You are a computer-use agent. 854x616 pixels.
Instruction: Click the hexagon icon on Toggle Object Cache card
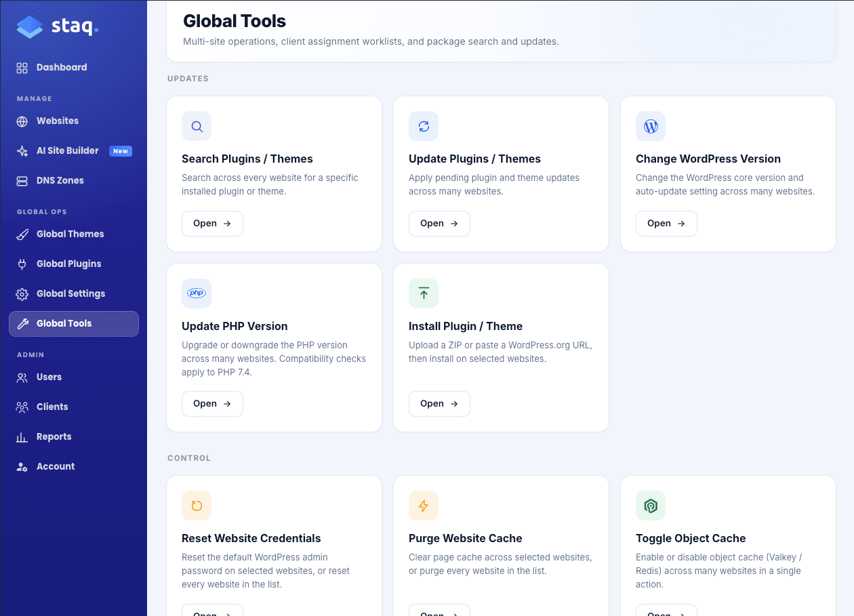click(651, 506)
